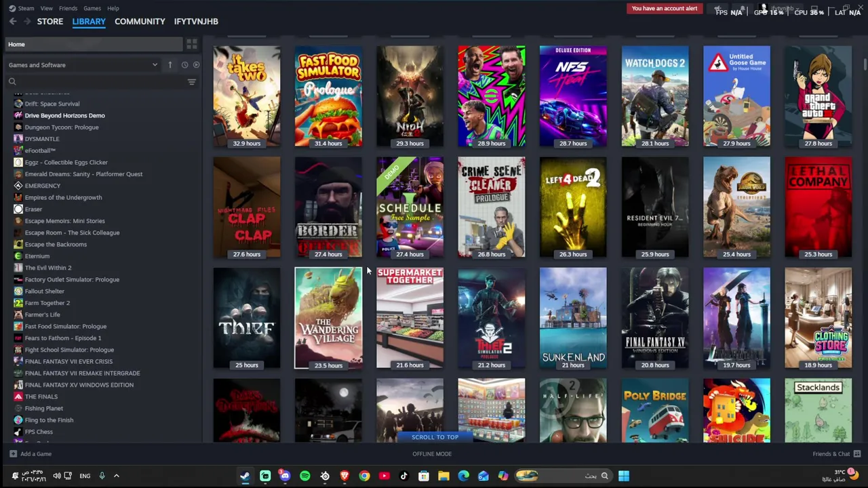Screen dimensions: 868x488
Task: Open advanced filter options icon
Action: tap(192, 82)
